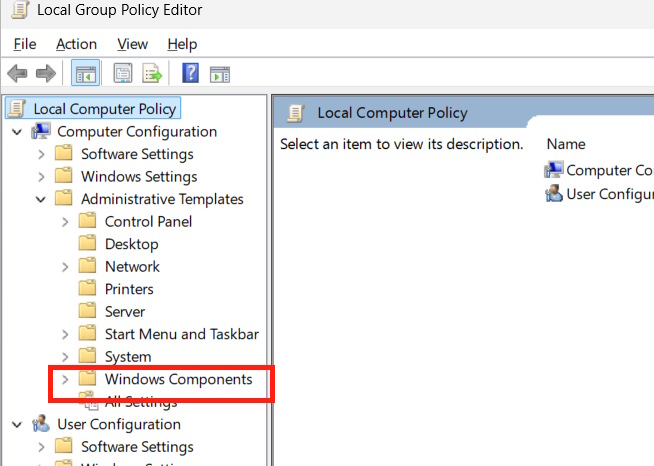
Task: Open the Action menu
Action: [76, 44]
